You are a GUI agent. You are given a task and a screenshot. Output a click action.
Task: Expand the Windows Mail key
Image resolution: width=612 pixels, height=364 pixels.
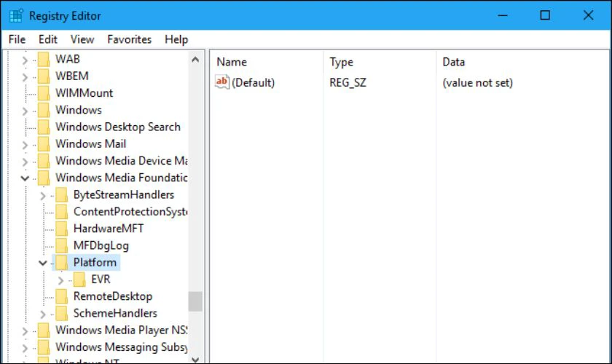(x=25, y=145)
